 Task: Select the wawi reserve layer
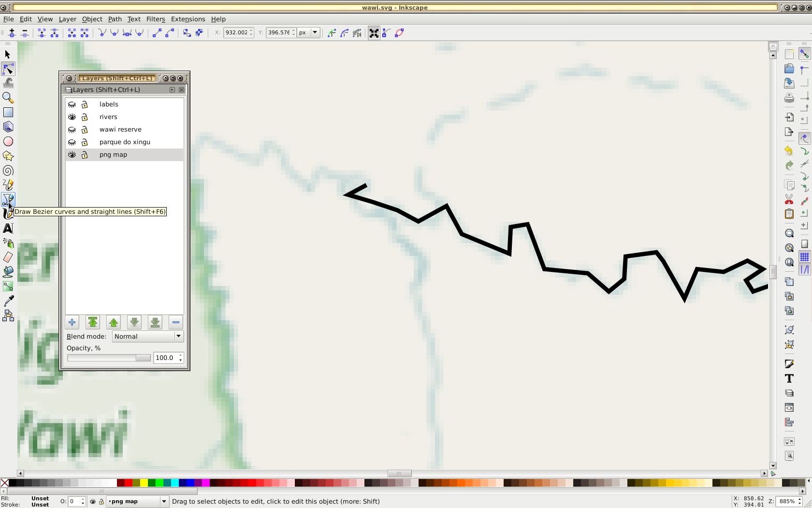click(x=120, y=130)
